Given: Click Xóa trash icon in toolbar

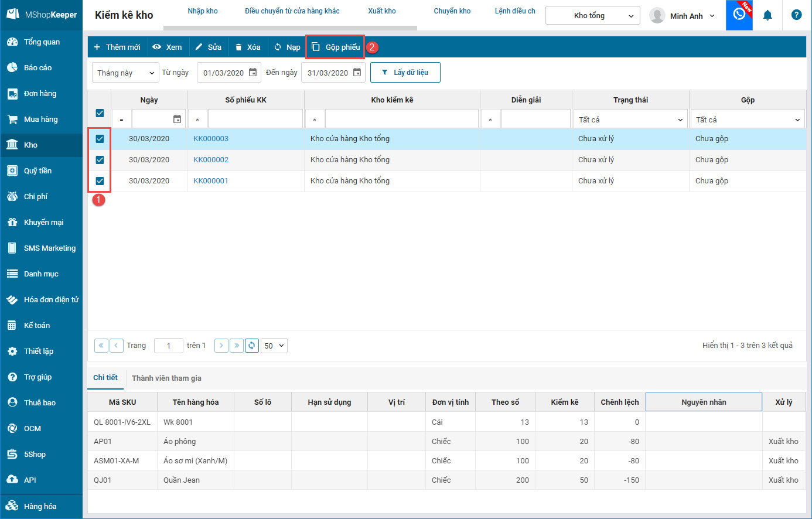Looking at the screenshot, I should (x=239, y=47).
